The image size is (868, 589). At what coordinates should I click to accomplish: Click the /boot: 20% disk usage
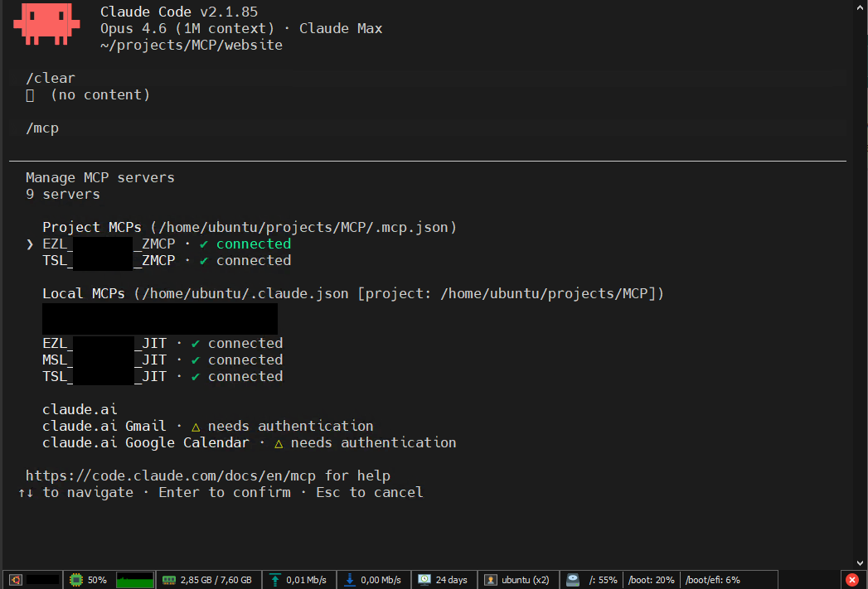(x=651, y=580)
